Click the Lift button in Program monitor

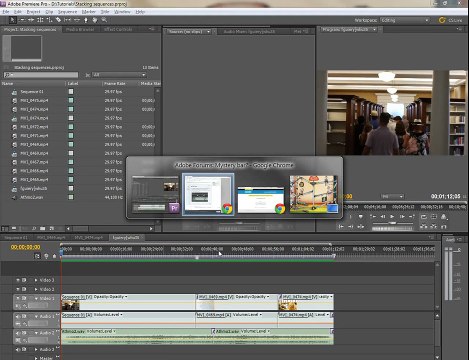click(423, 227)
